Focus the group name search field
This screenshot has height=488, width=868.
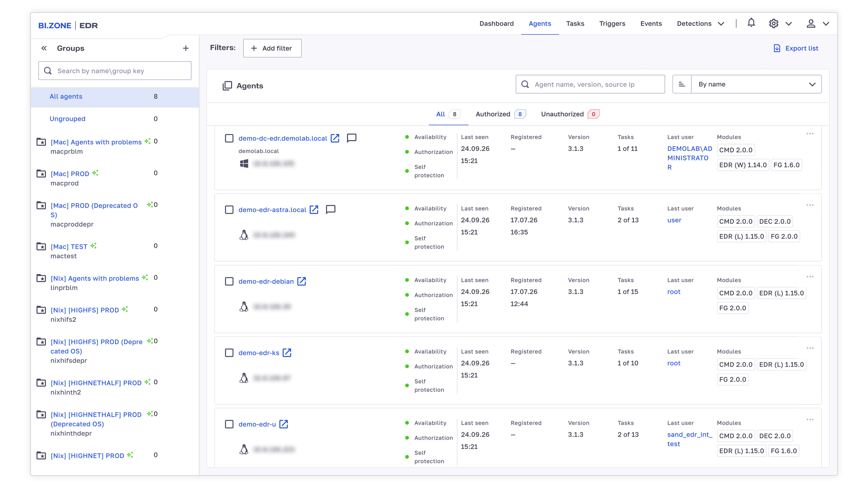(x=115, y=71)
